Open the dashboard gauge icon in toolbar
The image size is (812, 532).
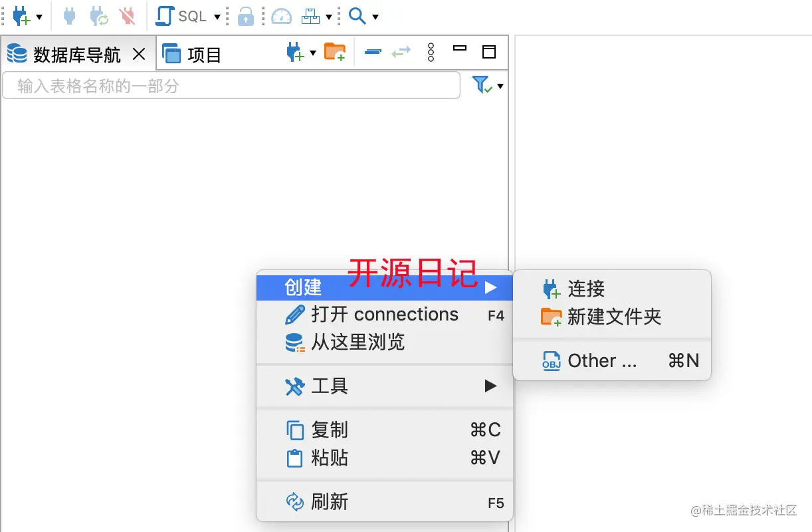(x=282, y=17)
